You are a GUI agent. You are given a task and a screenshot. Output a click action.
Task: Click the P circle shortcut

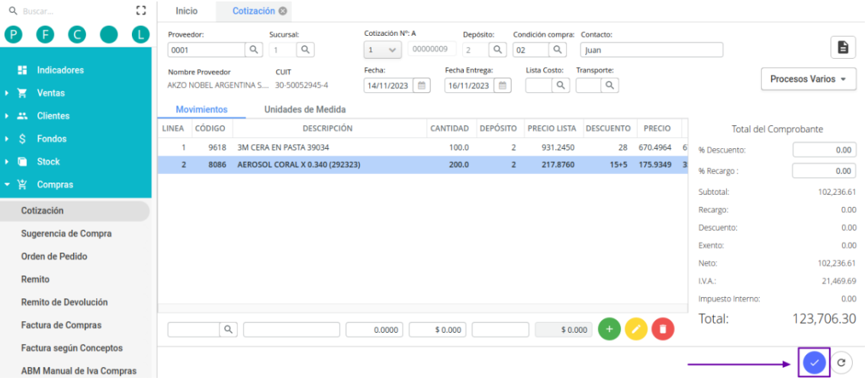(x=13, y=35)
